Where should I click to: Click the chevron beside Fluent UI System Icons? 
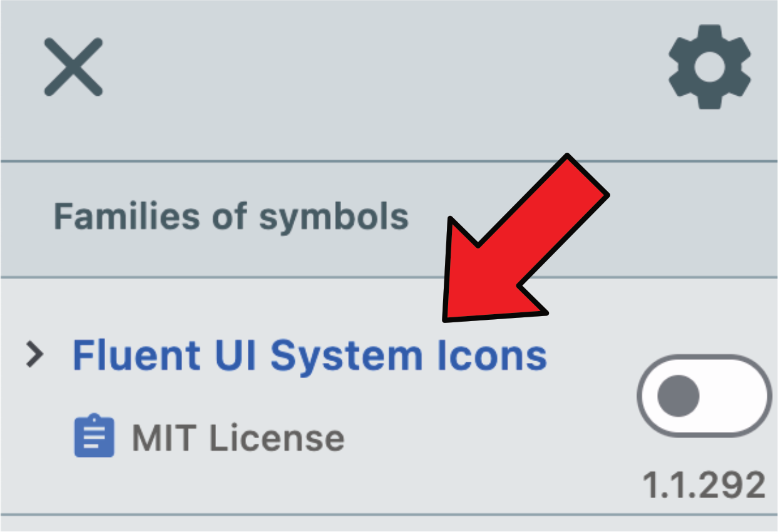(35, 355)
